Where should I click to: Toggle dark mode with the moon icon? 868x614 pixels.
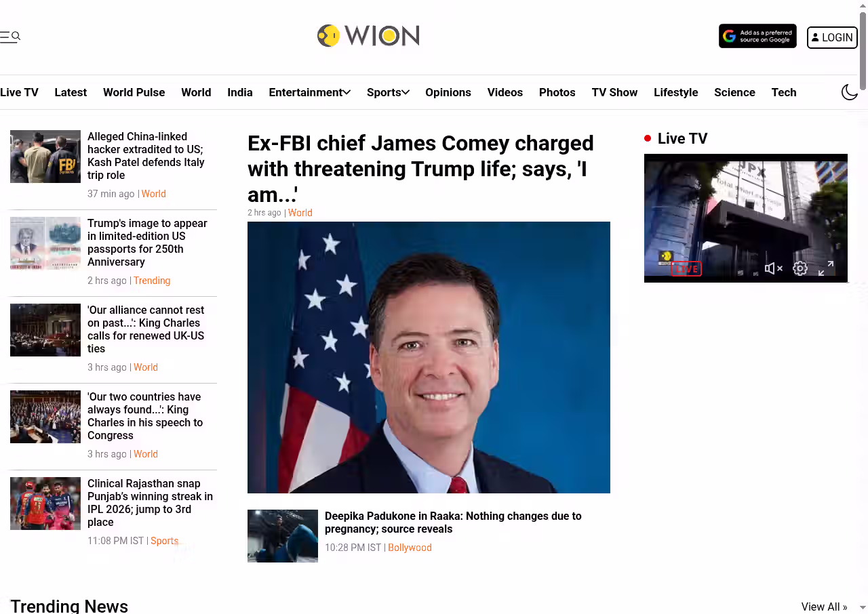850,92
